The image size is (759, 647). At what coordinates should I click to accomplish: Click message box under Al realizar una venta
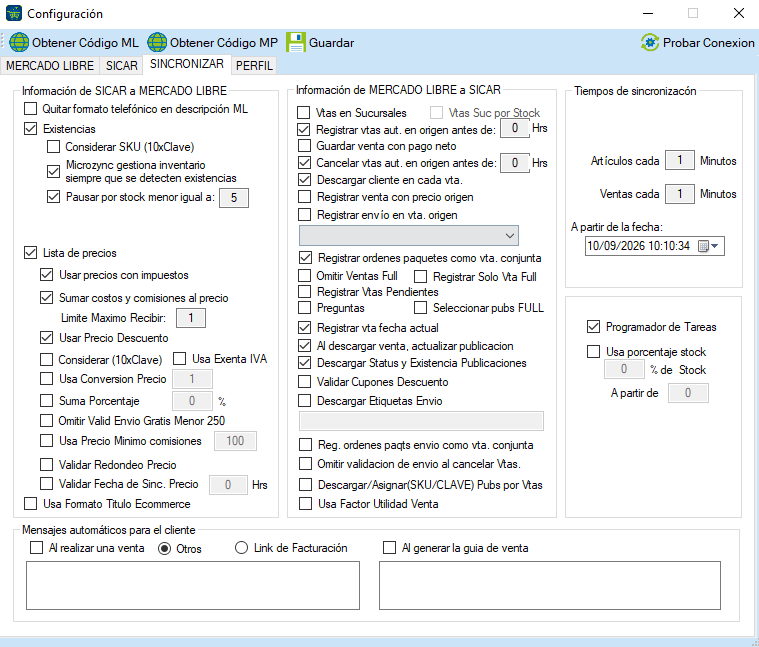193,586
